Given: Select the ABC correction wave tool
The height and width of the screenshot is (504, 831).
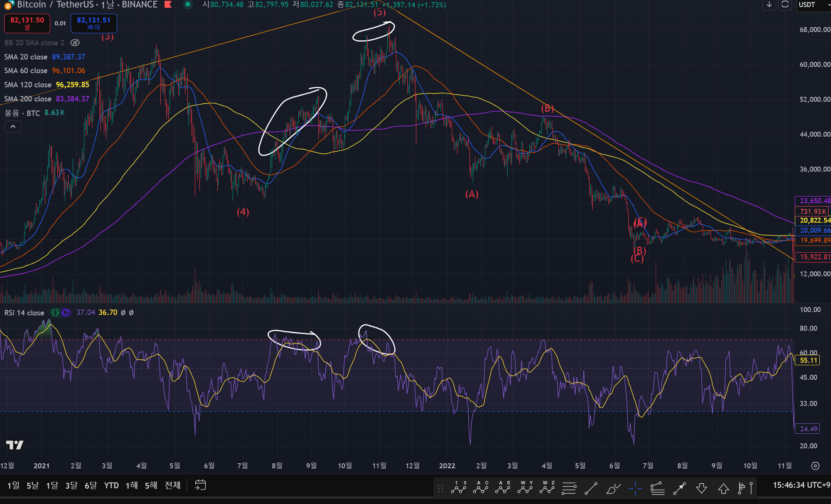Looking at the screenshot, I should click(x=481, y=488).
